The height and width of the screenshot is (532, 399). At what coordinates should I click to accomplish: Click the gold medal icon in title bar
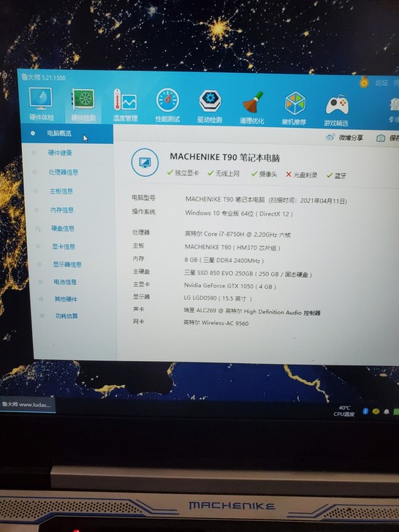coord(364,82)
